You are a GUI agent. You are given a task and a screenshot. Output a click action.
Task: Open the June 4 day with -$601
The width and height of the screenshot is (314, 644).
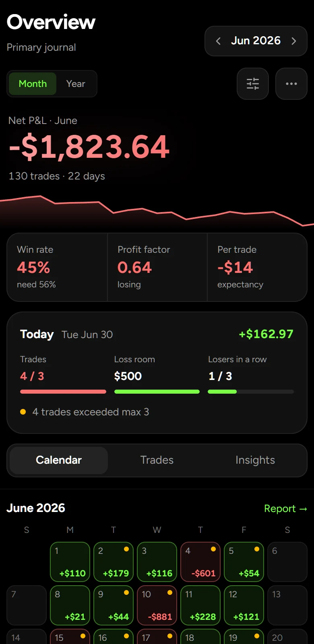click(x=200, y=562)
